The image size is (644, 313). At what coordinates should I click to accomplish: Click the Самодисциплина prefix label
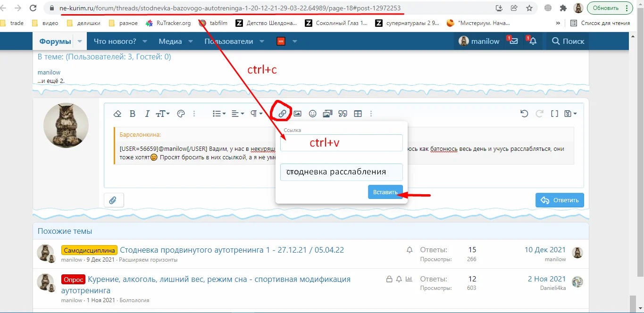pyautogui.click(x=89, y=250)
